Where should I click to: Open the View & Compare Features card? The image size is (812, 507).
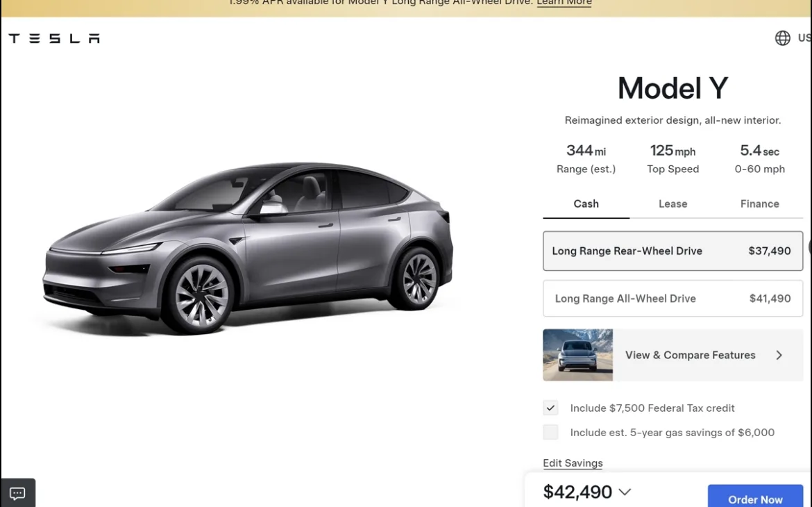tap(673, 355)
